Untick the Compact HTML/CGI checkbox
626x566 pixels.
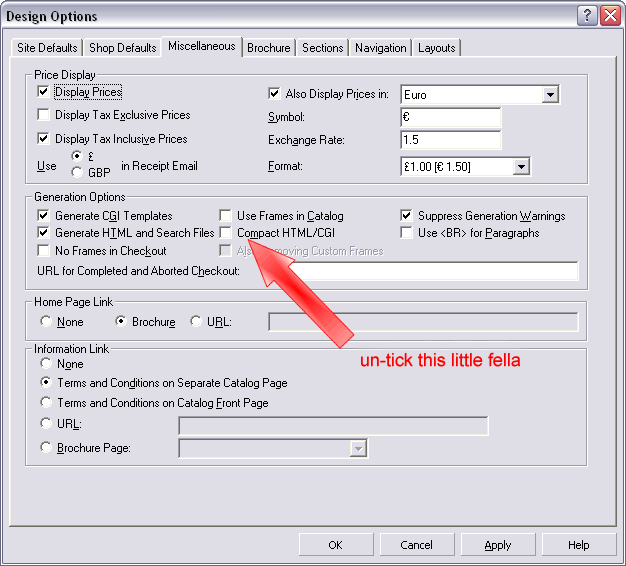(227, 233)
